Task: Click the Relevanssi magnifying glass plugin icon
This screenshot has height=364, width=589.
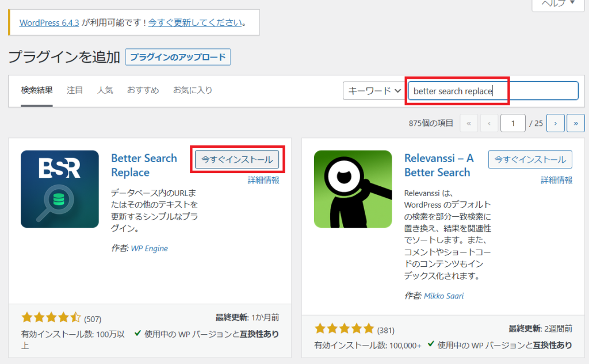Action: (353, 189)
